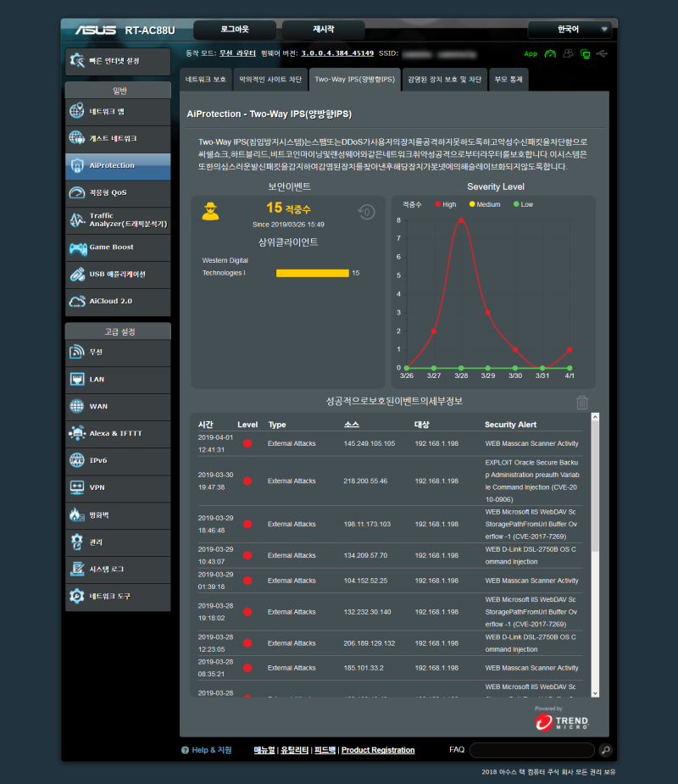Click source IP 198.11.173.103
Screen dimensions: 678x784
367,524
